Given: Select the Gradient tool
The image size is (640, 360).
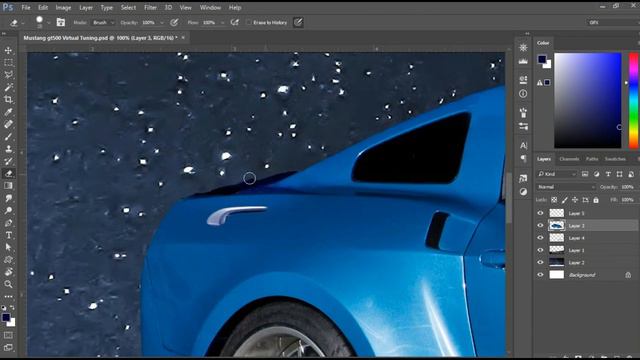Looking at the screenshot, I should [x=8, y=186].
